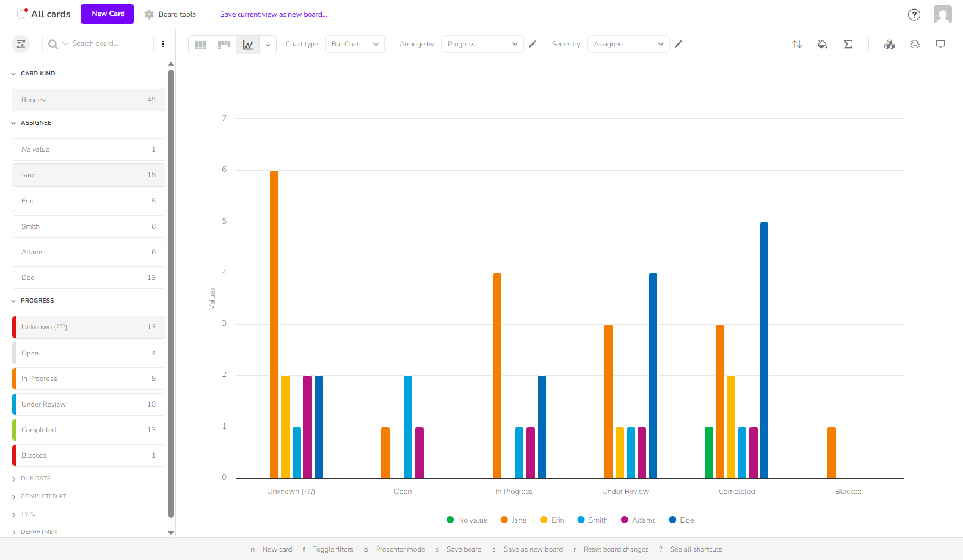This screenshot has height=560, width=963.
Task: Edit the Series by pencil icon
Action: tap(679, 44)
